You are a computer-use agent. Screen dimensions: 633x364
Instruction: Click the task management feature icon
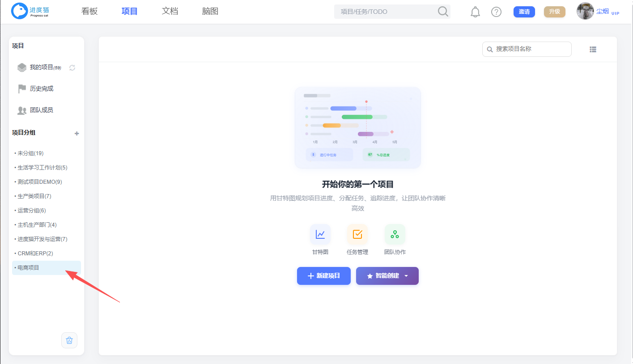[357, 234]
